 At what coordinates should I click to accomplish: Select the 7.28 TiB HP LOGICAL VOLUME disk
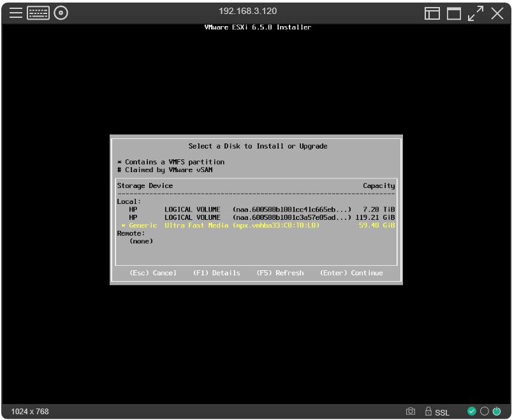click(256, 210)
